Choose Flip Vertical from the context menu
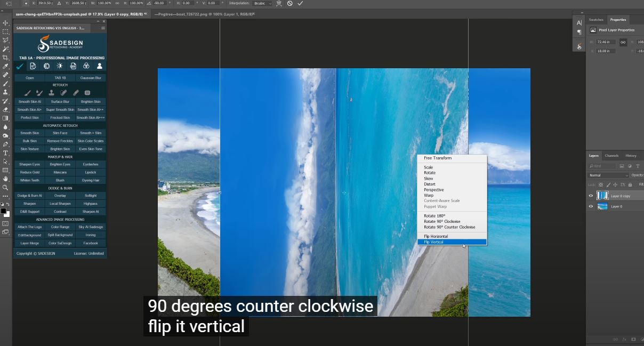Viewport: 644px width, 346px height. 452,242
